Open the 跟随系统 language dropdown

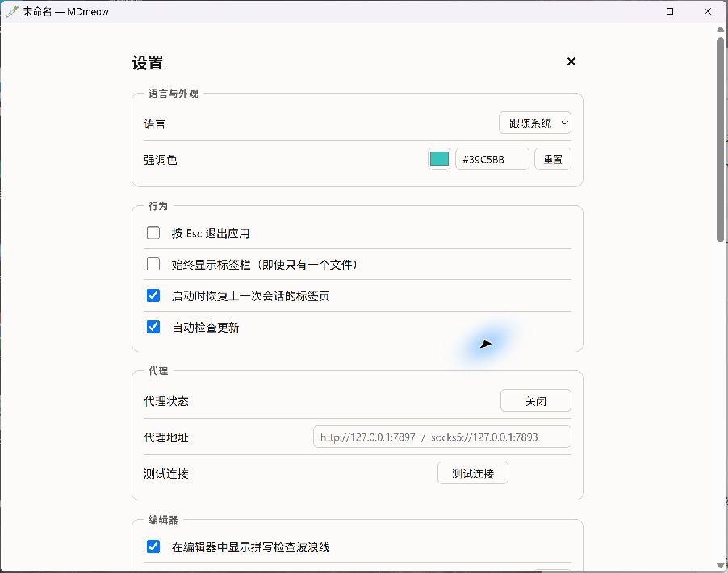[535, 123]
